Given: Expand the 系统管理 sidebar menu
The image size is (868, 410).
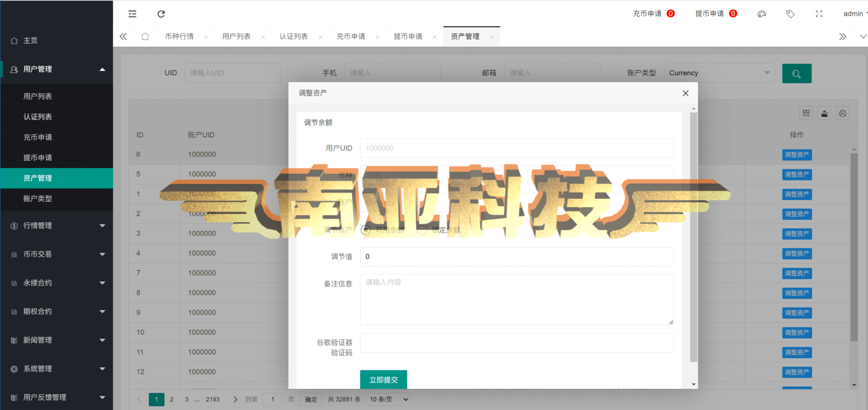Looking at the screenshot, I should point(57,369).
